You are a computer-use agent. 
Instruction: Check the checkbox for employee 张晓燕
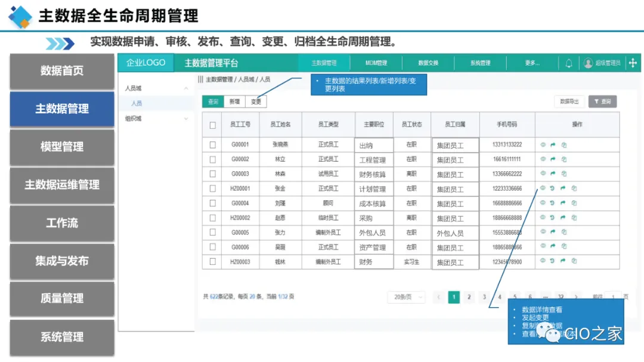pos(213,144)
